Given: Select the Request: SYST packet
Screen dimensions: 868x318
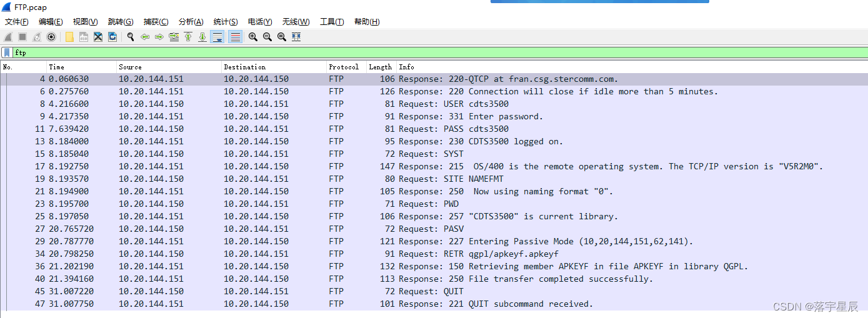Looking at the screenshot, I should click(434, 154).
